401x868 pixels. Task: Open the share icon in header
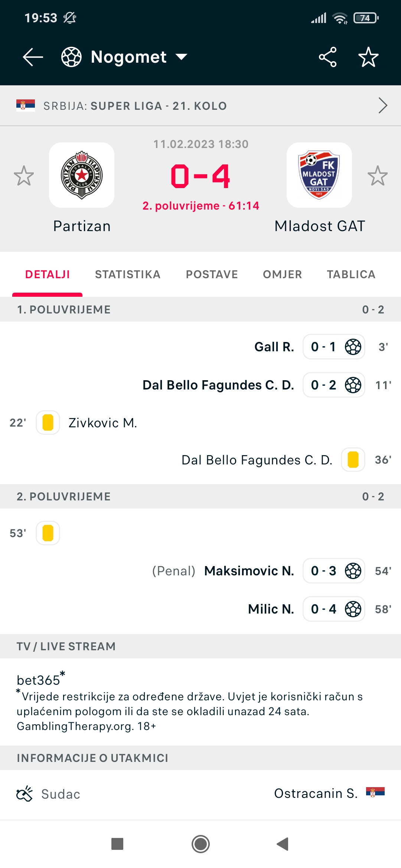(x=327, y=57)
